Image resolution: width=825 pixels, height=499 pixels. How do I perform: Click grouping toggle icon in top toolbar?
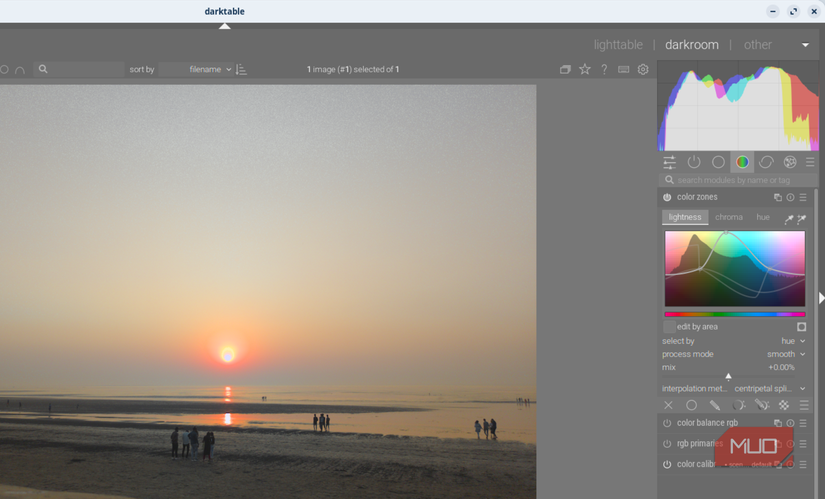(x=565, y=69)
